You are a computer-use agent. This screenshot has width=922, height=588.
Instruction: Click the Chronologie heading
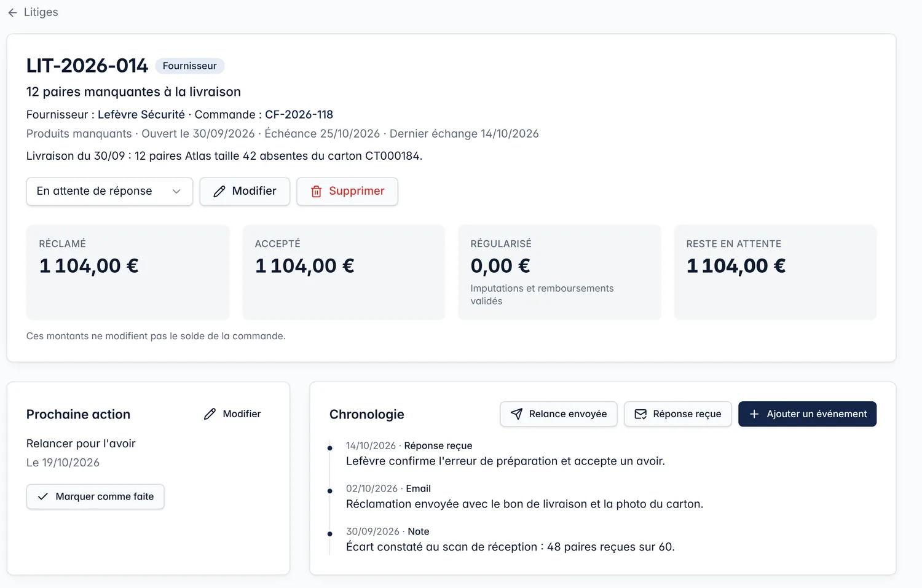(367, 415)
